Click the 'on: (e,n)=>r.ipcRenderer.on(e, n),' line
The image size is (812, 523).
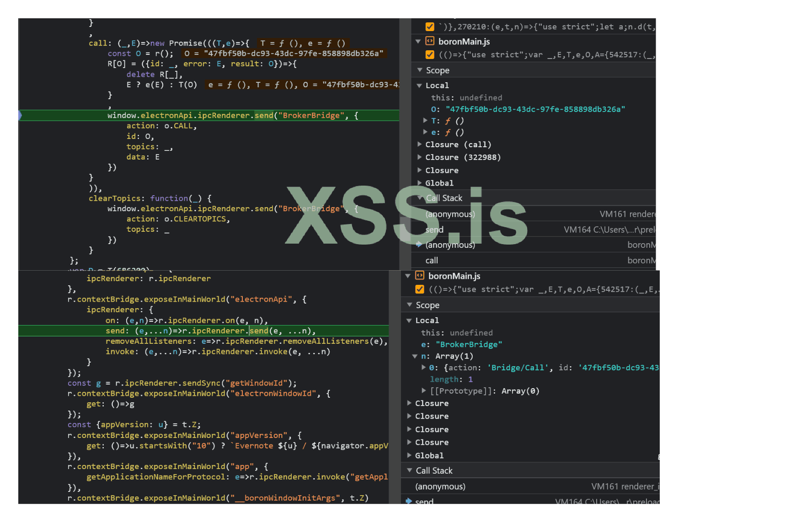click(187, 320)
